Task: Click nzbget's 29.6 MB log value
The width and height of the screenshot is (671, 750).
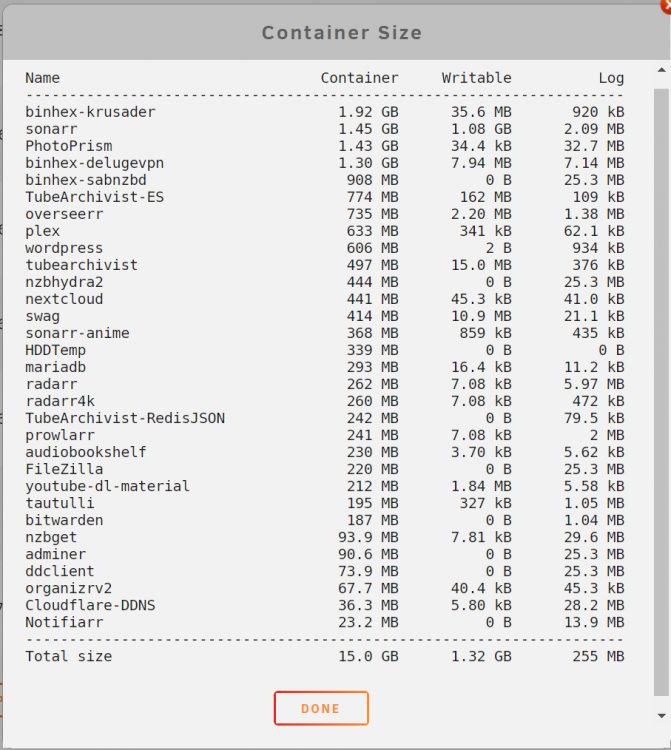Action: pos(594,538)
